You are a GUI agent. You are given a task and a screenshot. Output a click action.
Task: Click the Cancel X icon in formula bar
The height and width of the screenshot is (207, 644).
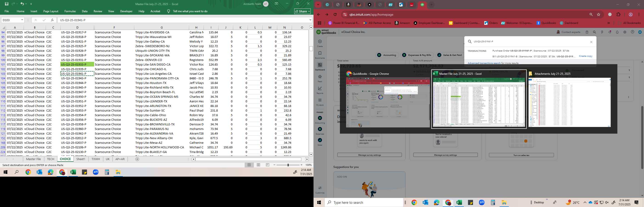36,20
